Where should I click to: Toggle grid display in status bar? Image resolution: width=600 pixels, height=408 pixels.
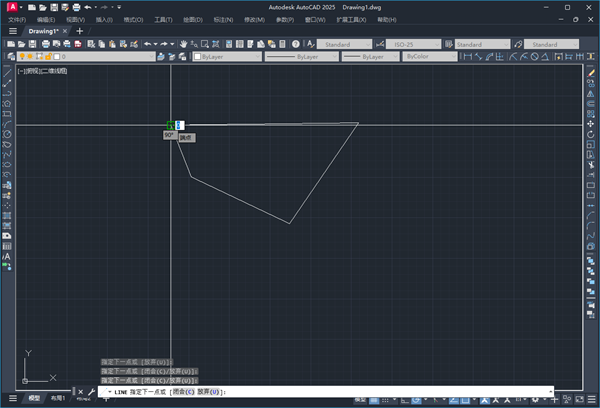(x=374, y=400)
